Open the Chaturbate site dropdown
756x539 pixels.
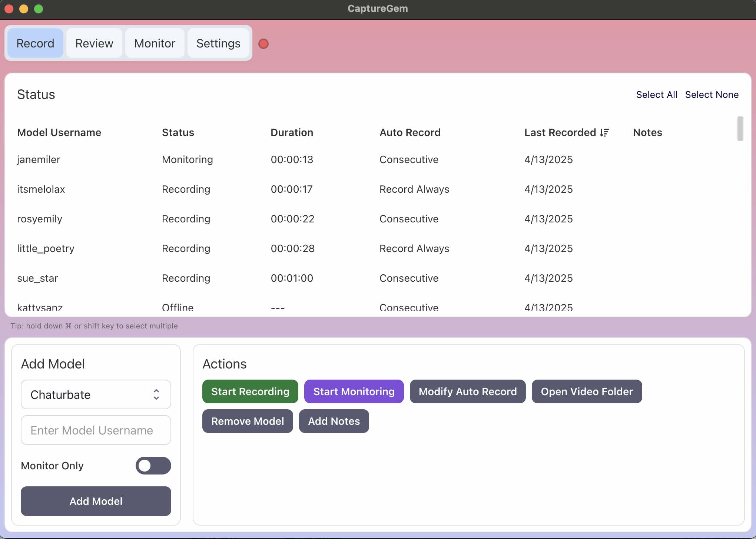point(96,394)
